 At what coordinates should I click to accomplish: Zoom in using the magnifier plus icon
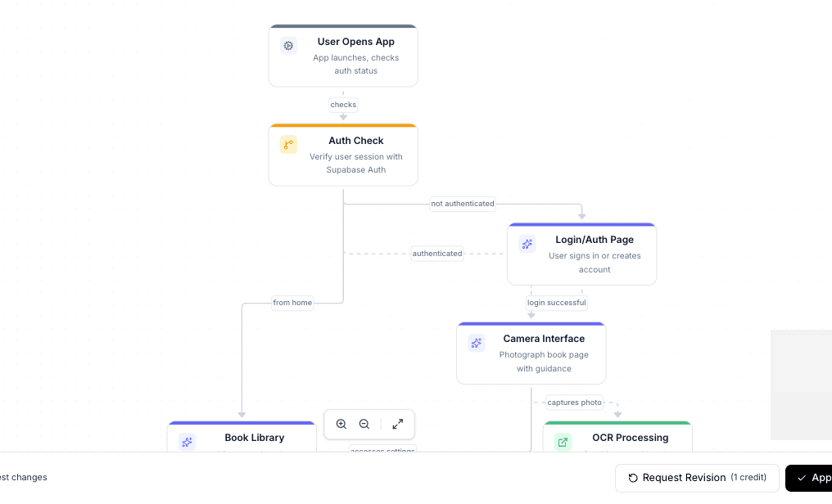(x=341, y=424)
